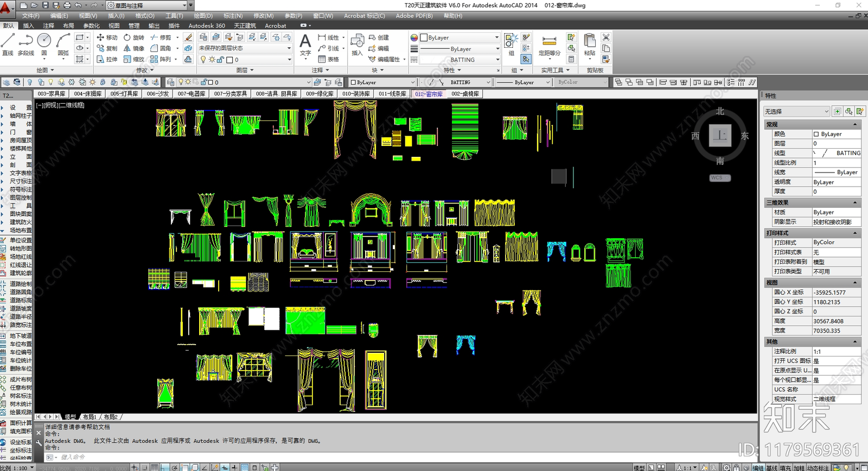The width and height of the screenshot is (868, 471).
Task: Open the layer state dropdown 未保存的图层状态
Action: point(245,48)
